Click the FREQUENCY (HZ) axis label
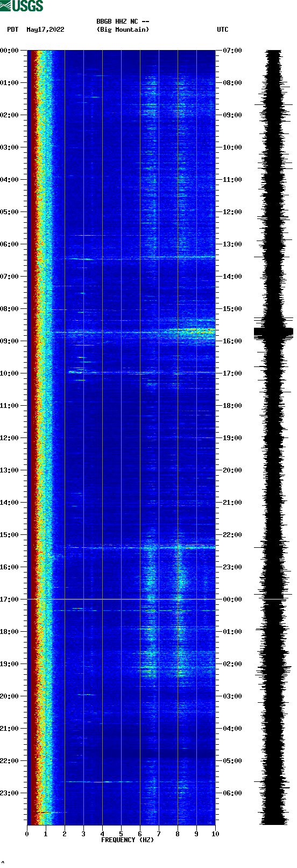The width and height of the screenshot is (297, 868). 128,840
